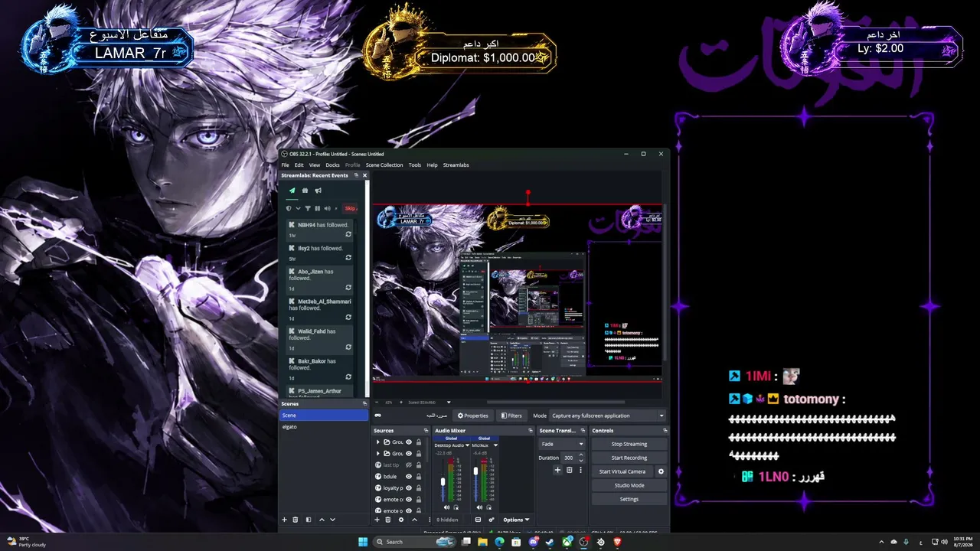
Task: Move the scene up in Scenes list
Action: click(x=322, y=520)
